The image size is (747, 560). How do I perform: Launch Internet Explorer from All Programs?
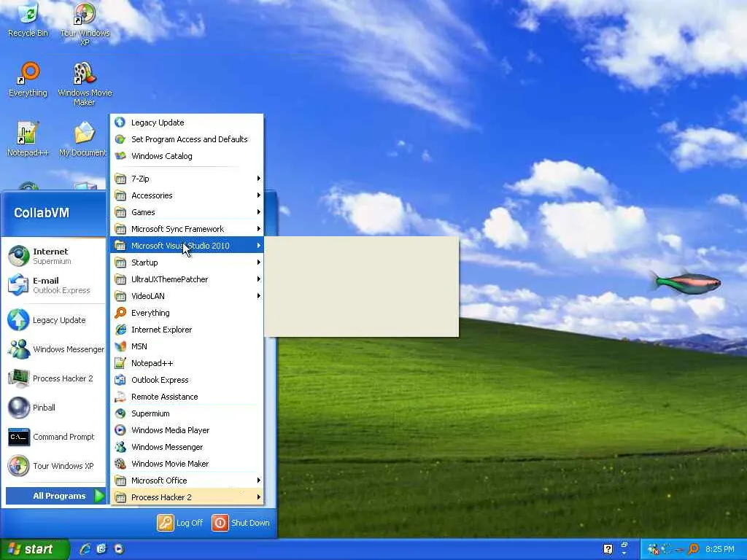click(187, 330)
